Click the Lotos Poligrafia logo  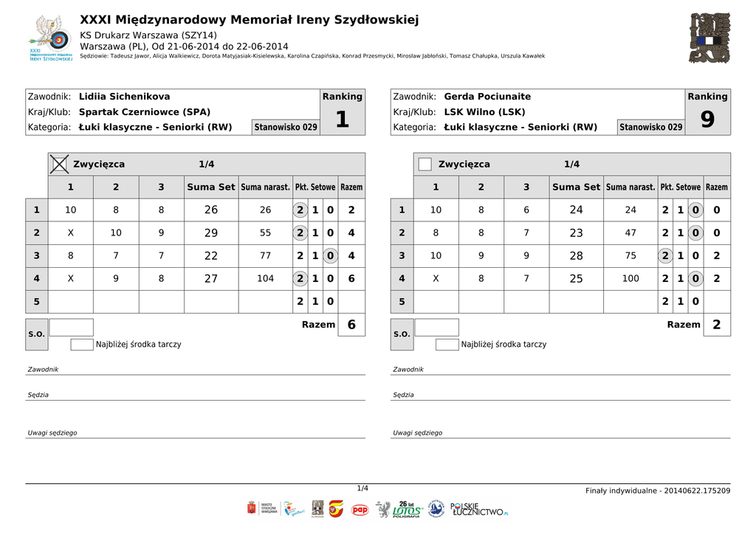point(407,509)
